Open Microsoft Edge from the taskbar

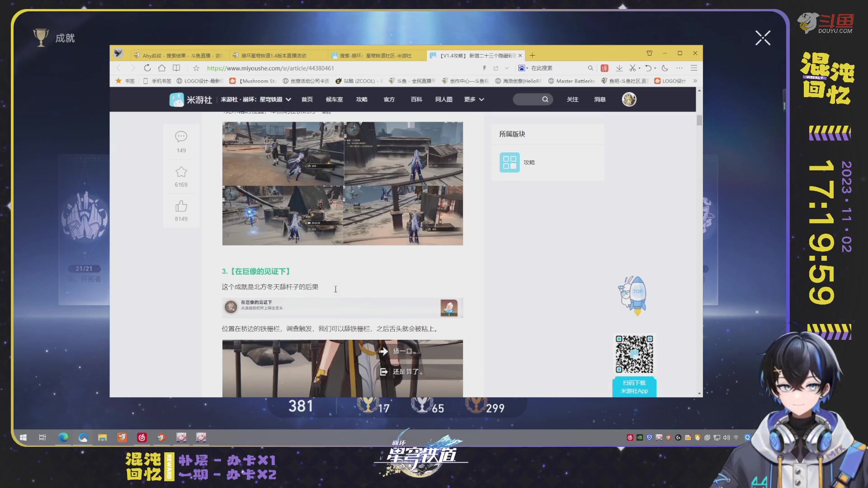click(x=63, y=437)
